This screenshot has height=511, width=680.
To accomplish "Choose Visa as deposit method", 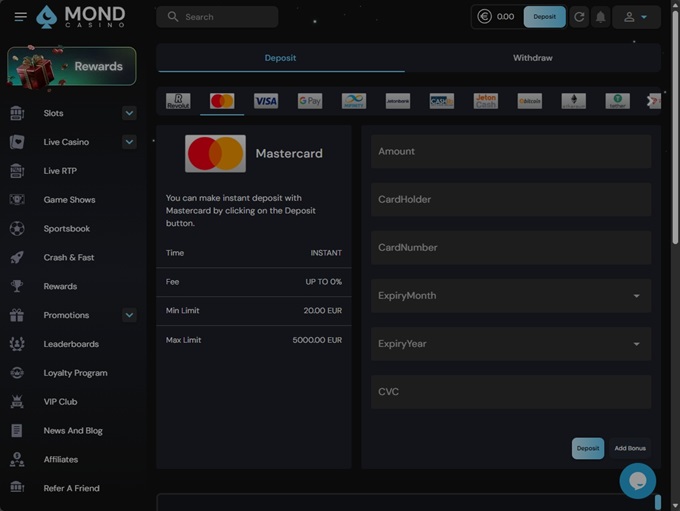I will [266, 101].
